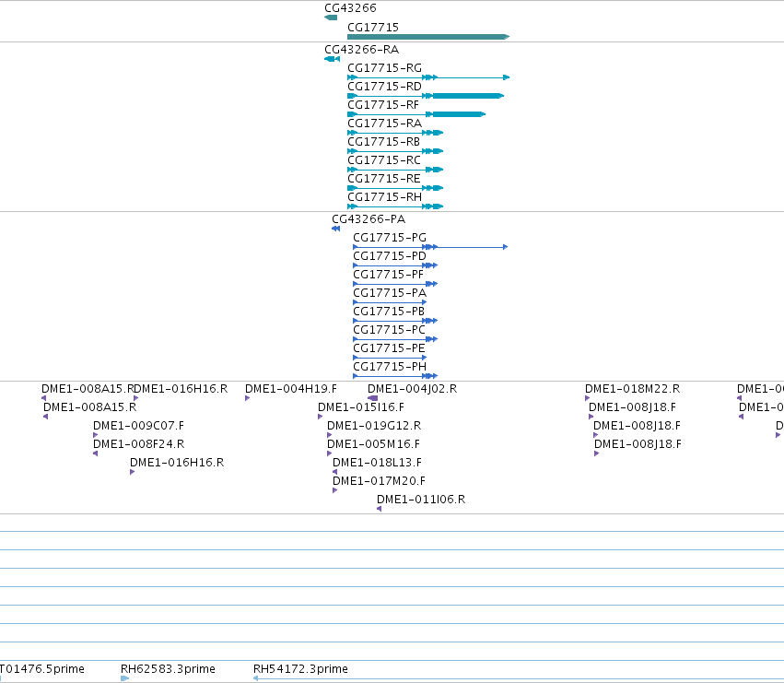Click CG17715-PC CDS label
784x683 pixels.
pyautogui.click(x=389, y=330)
